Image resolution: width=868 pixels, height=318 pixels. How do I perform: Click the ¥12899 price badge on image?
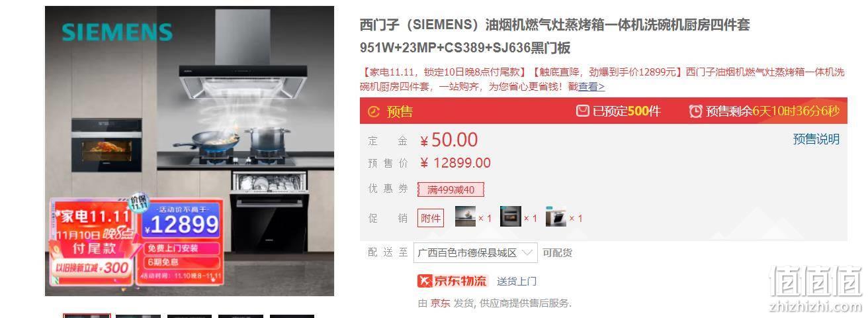181,225
